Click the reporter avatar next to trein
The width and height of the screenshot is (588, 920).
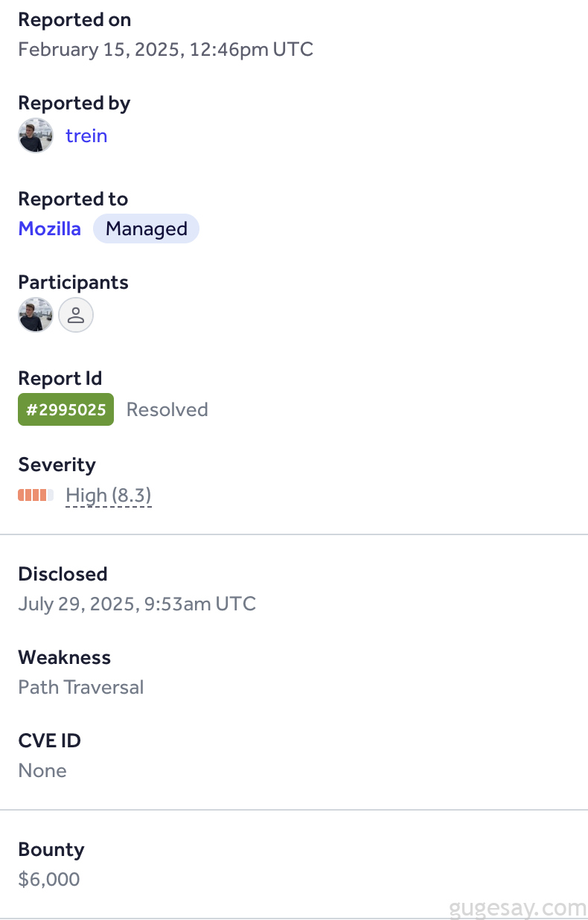point(36,135)
